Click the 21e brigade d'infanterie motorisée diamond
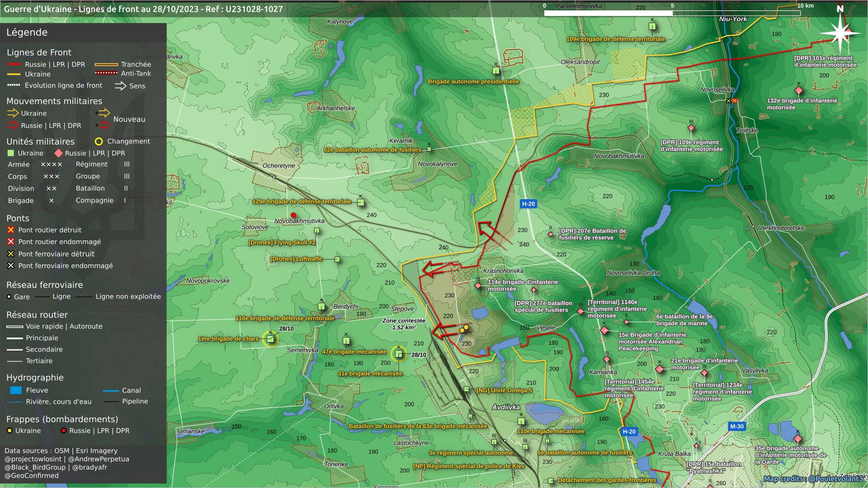This screenshot has height=488, width=868. 660,369
